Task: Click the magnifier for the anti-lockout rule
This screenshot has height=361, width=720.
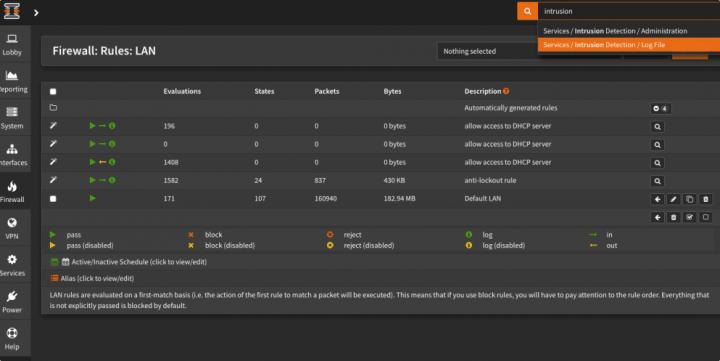Action: pos(658,181)
